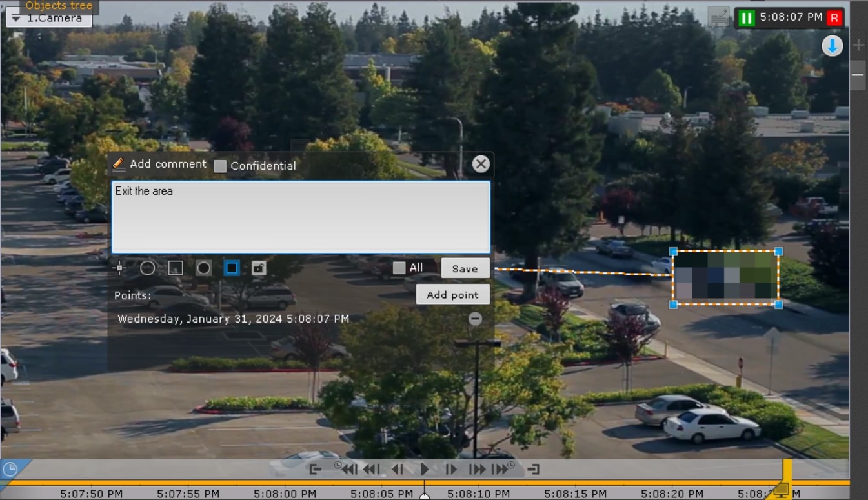Viewport: 868px width, 500px height.
Task: Click the red R recording indicator
Action: (x=834, y=17)
